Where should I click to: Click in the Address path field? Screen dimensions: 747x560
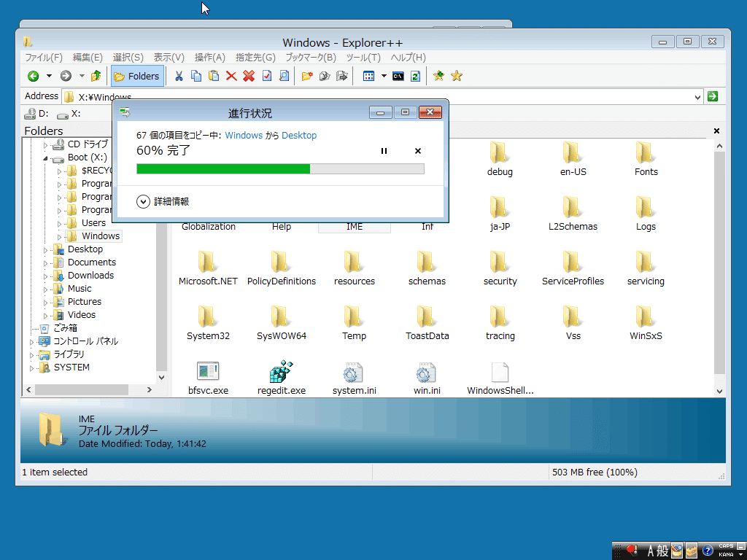tap(383, 97)
